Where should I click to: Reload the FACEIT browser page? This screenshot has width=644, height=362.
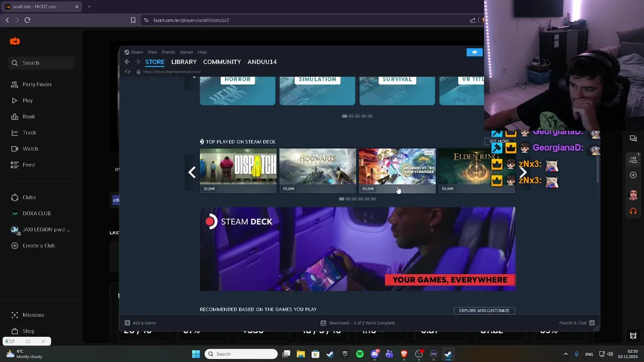coord(28,20)
